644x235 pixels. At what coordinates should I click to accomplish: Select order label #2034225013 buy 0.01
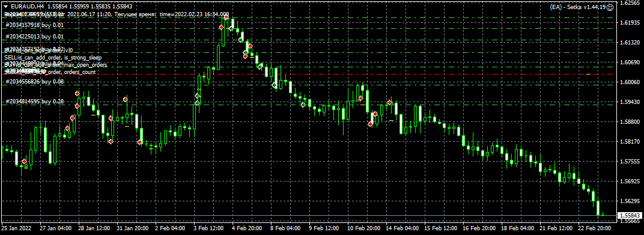[x=34, y=37]
